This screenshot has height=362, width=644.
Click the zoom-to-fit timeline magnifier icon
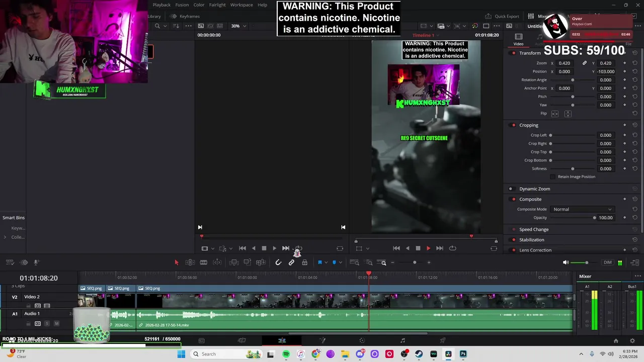coord(354,262)
